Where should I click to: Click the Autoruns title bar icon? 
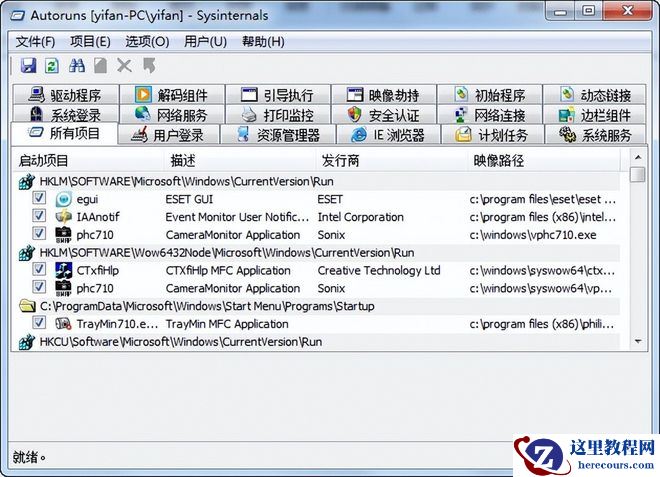point(18,16)
